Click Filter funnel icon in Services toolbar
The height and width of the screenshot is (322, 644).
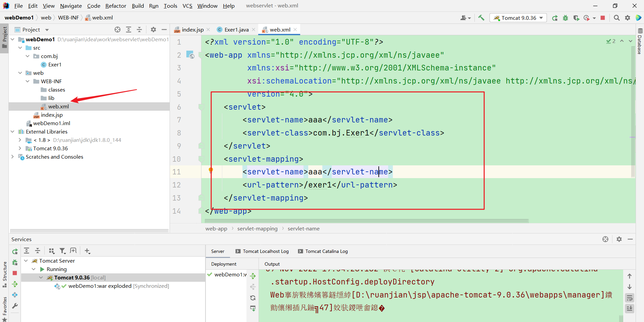tap(62, 251)
